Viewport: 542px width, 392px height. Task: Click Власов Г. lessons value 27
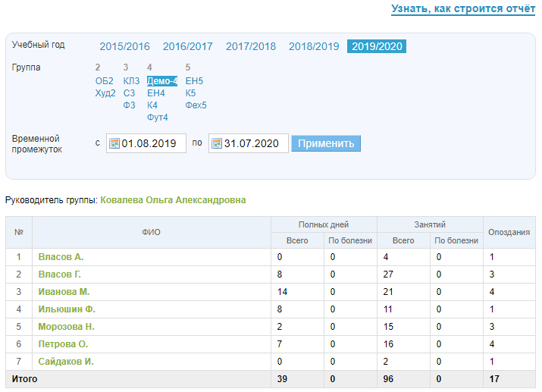point(388,274)
